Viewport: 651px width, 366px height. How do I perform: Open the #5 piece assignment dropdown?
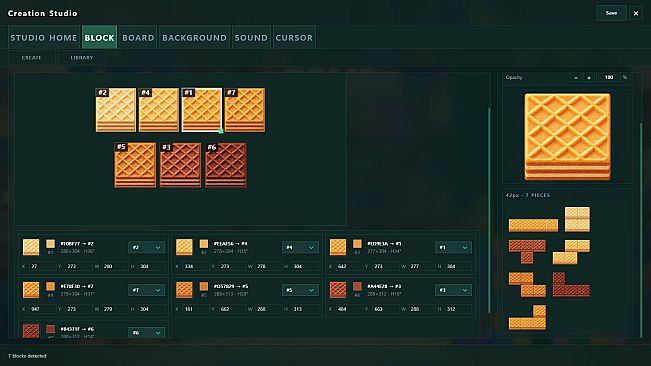tap(300, 290)
